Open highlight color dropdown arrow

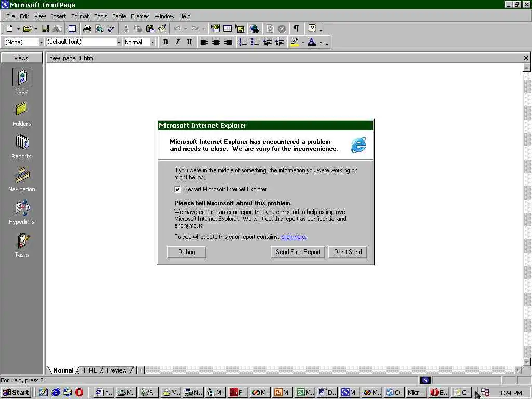pos(303,43)
